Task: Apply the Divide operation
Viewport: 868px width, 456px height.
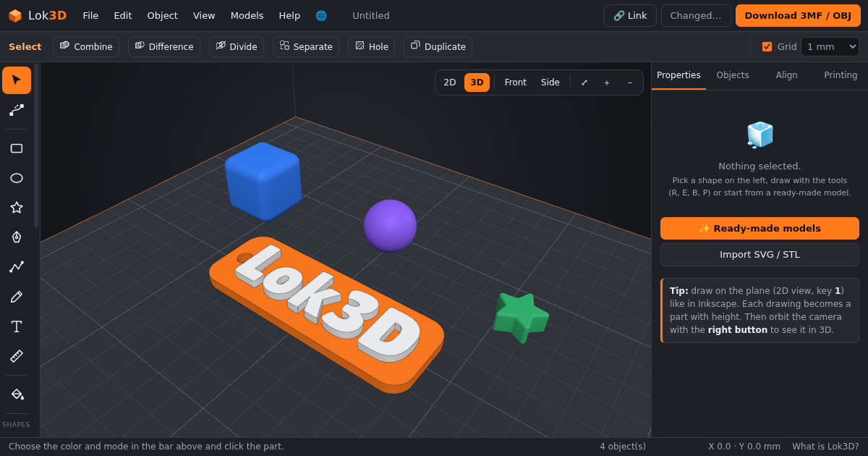Action: (x=237, y=46)
